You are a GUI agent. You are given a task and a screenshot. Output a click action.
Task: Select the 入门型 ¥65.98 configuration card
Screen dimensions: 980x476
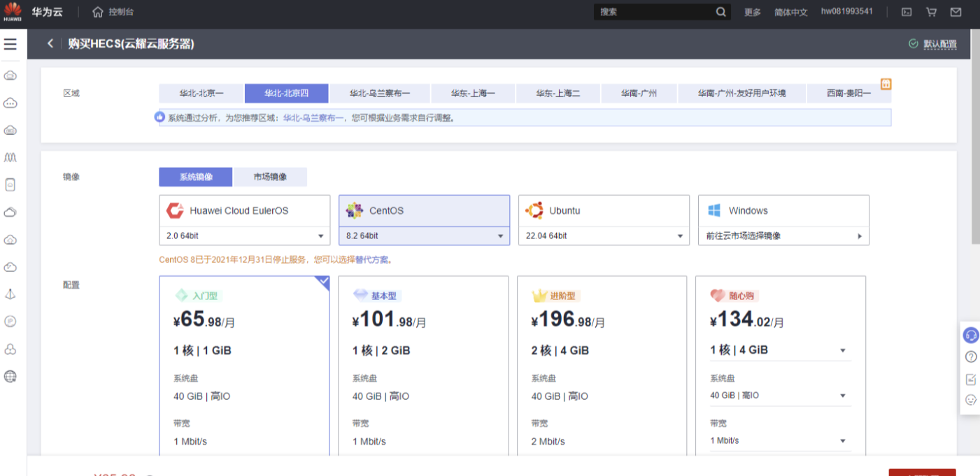point(244,366)
